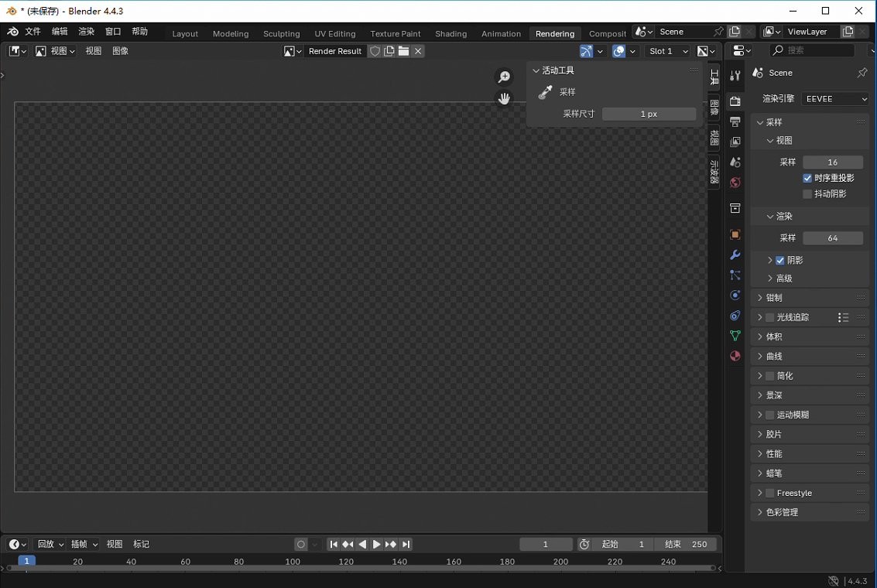The image size is (877, 588).
Task: Click the folder icon to open an image
Action: click(x=403, y=51)
